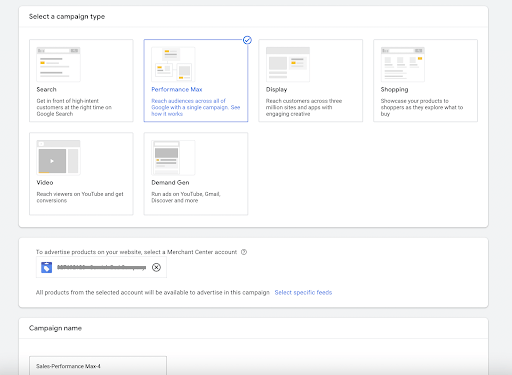The image size is (512, 375).
Task: Choose the Video card title label
Action: pyautogui.click(x=45, y=183)
